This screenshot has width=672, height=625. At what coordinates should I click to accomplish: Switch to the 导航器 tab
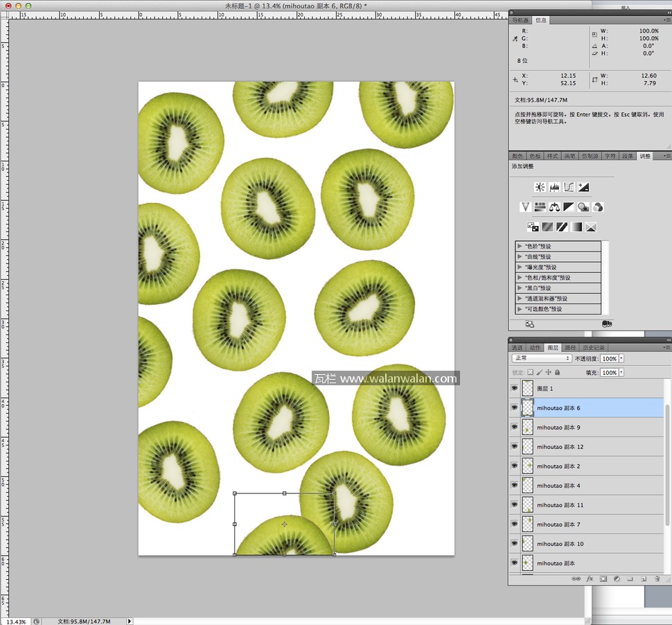[x=520, y=20]
